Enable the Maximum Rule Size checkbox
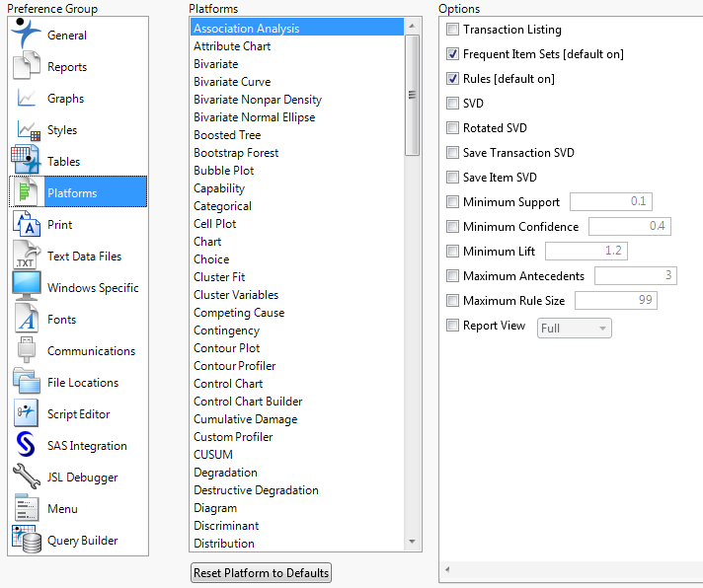 453,301
